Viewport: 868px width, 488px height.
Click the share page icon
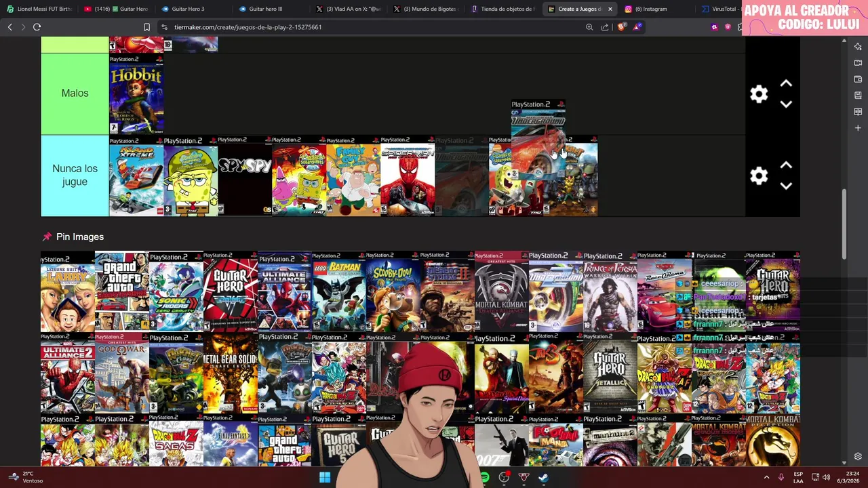(x=605, y=27)
